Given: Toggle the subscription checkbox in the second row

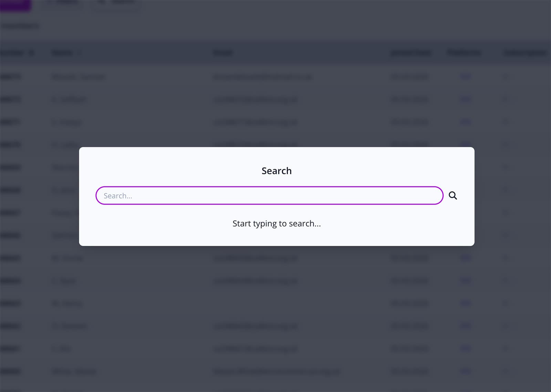Looking at the screenshot, I should point(506,99).
